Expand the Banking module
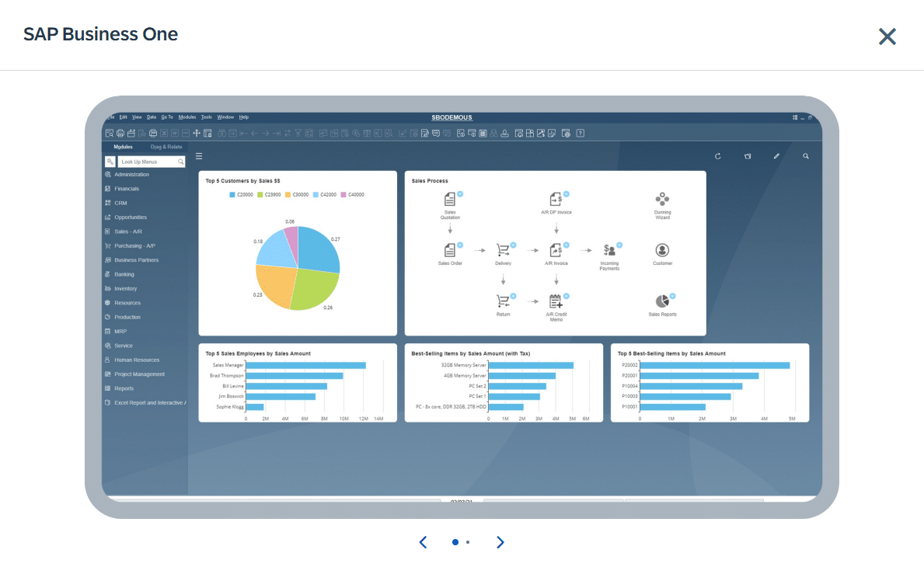 [119, 274]
